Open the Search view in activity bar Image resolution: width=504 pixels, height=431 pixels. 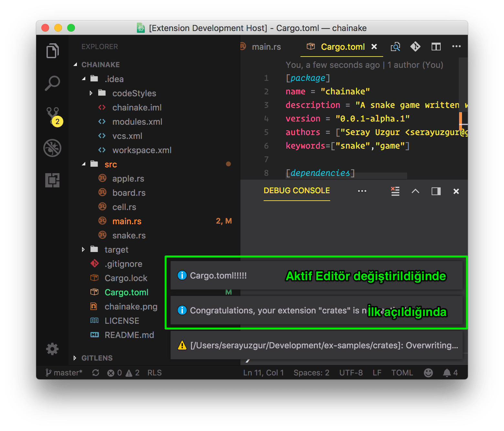52,83
